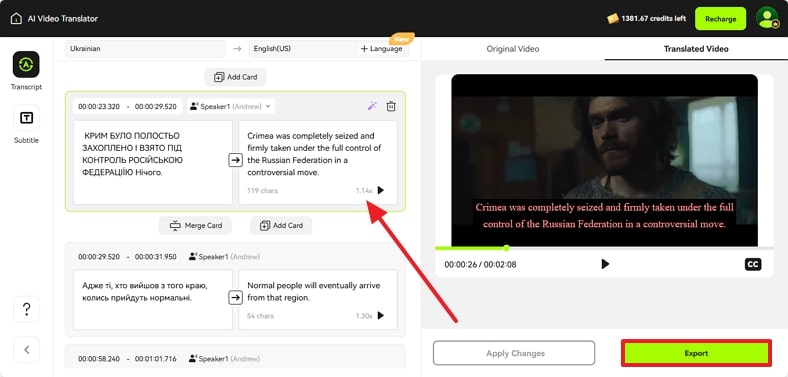This screenshot has height=377, width=788.
Task: Click the video preview frame
Action: (x=604, y=160)
